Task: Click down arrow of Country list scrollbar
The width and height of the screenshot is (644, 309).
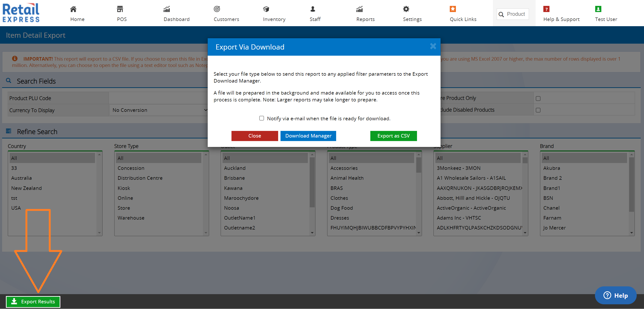Action: (x=99, y=233)
